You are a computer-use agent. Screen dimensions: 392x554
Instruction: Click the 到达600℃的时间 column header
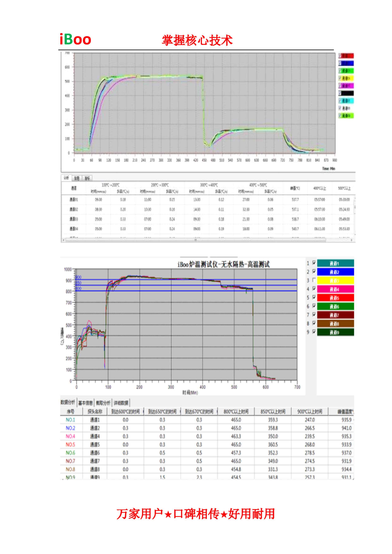[125, 411]
